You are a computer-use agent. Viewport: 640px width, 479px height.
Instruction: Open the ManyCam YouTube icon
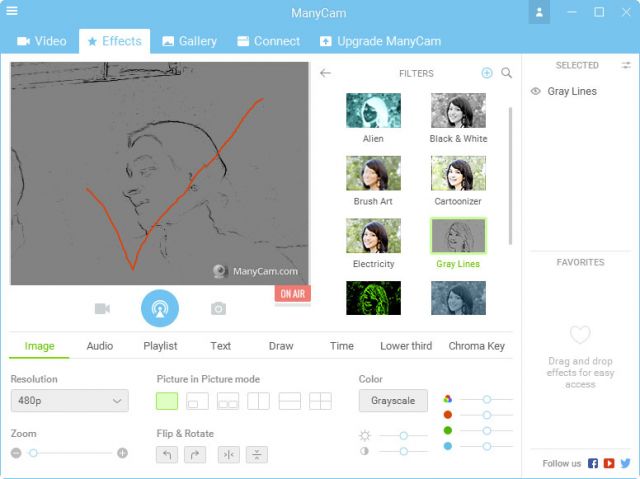click(x=609, y=463)
